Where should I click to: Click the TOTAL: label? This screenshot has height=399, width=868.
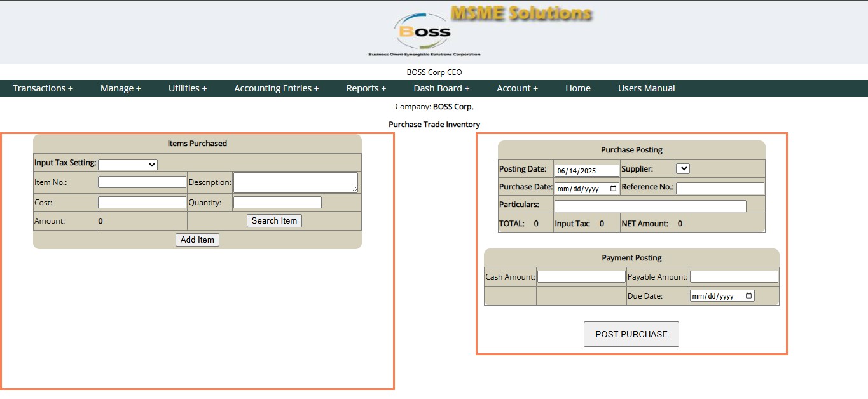pos(512,224)
